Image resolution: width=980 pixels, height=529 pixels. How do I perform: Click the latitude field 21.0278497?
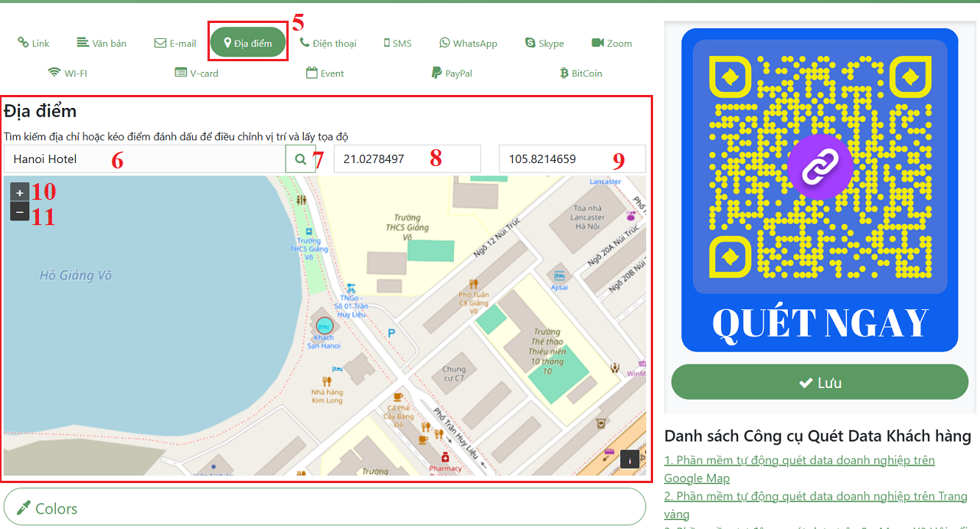(407, 159)
